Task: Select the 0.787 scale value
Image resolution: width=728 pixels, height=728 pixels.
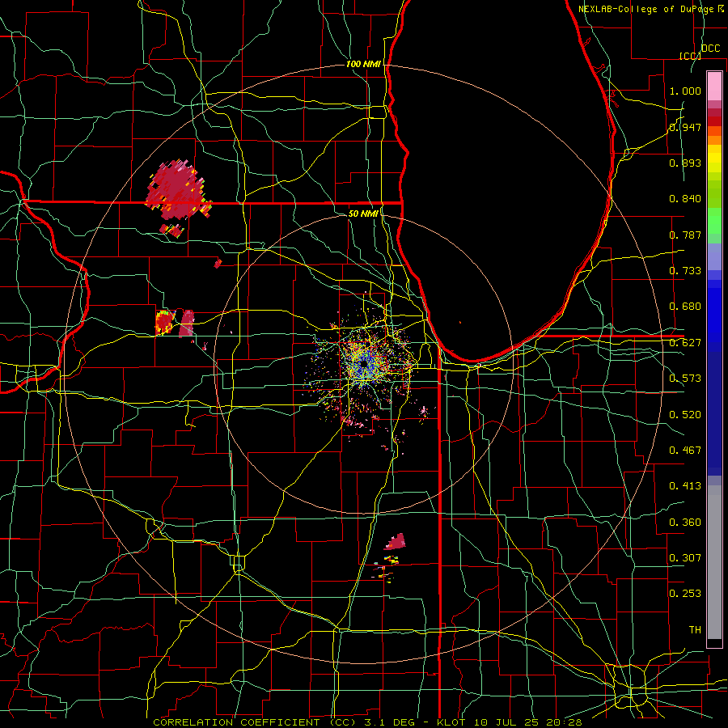Action: tap(685, 235)
